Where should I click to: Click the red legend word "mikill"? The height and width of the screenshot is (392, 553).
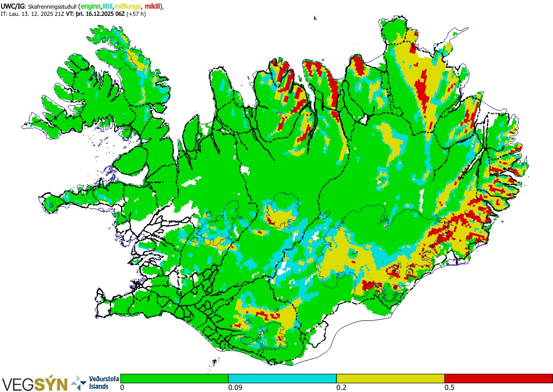pyautogui.click(x=153, y=7)
